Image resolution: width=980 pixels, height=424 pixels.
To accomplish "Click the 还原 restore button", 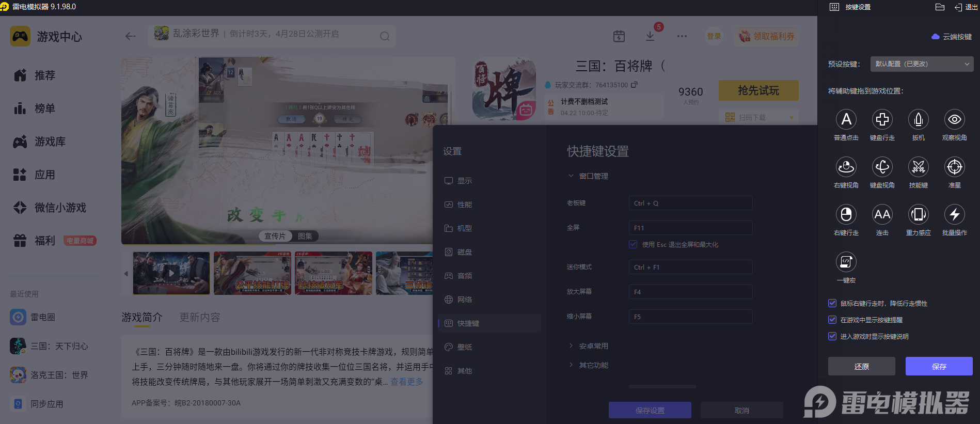I will (861, 366).
